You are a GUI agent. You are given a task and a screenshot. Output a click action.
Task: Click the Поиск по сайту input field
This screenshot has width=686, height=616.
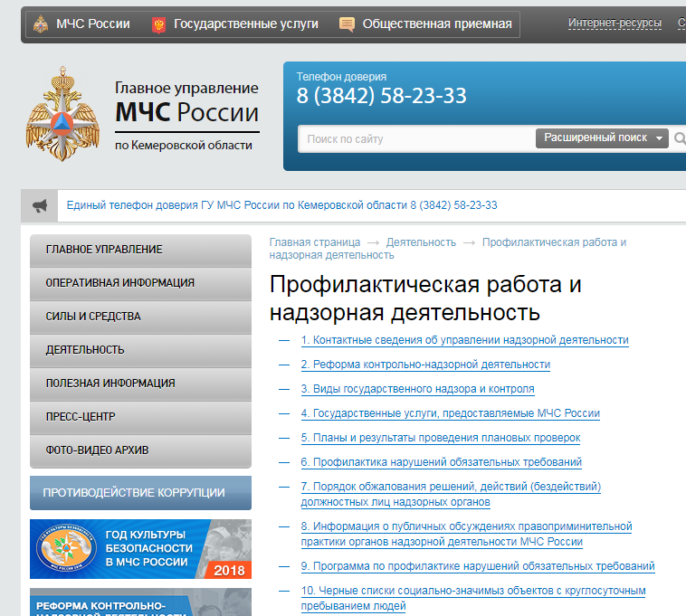416,139
